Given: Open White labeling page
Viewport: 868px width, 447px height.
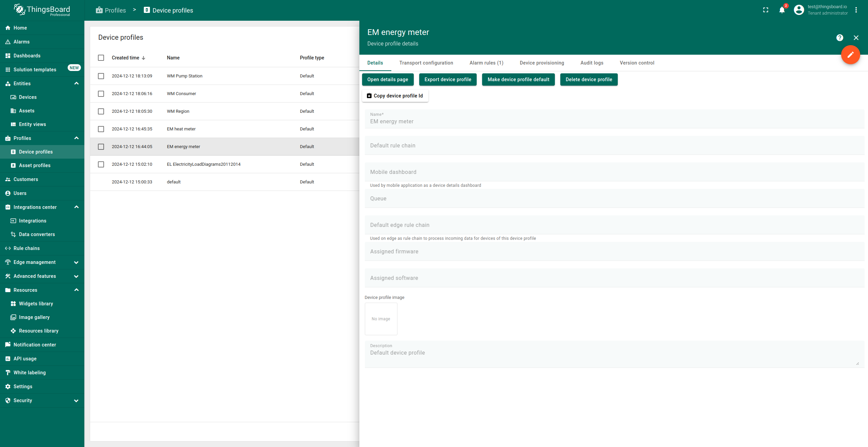Looking at the screenshot, I should [29, 373].
